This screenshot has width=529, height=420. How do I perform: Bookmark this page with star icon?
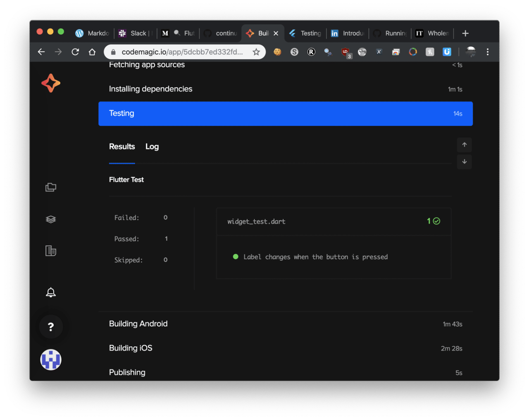pos(256,52)
